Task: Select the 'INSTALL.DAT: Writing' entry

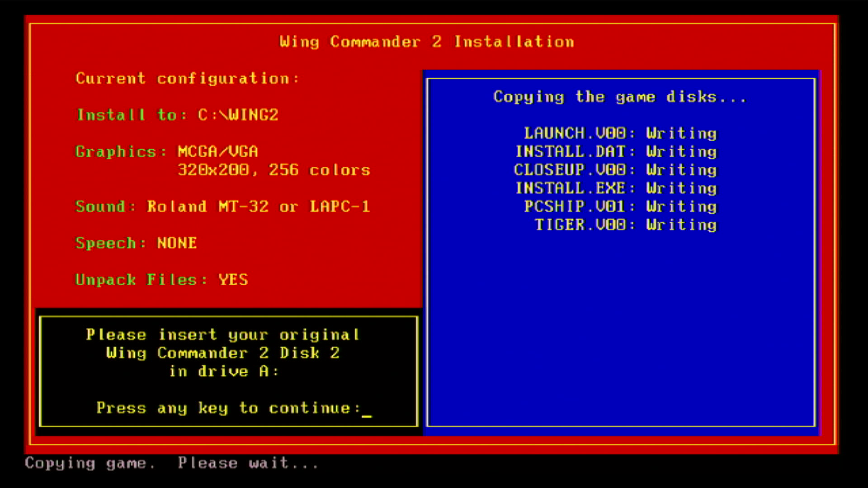Action: [616, 152]
